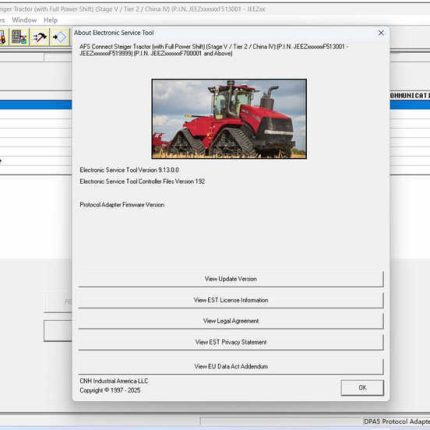430x430 pixels.
Task: Open the View Legal Agreement button
Action: pyautogui.click(x=231, y=321)
